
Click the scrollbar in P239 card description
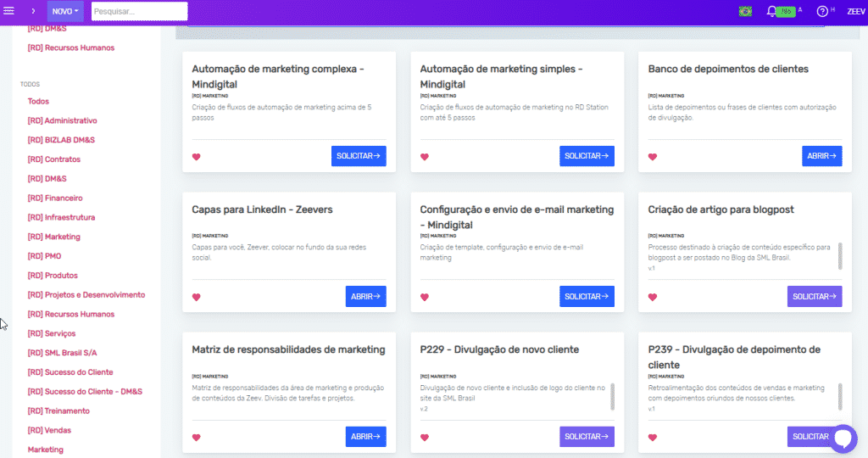840,396
